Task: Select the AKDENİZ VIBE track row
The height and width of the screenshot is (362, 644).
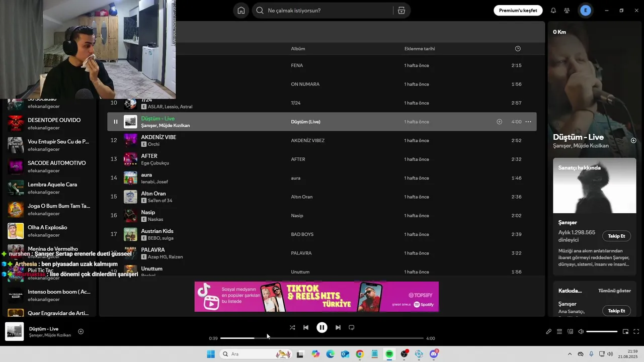Action: (322, 140)
